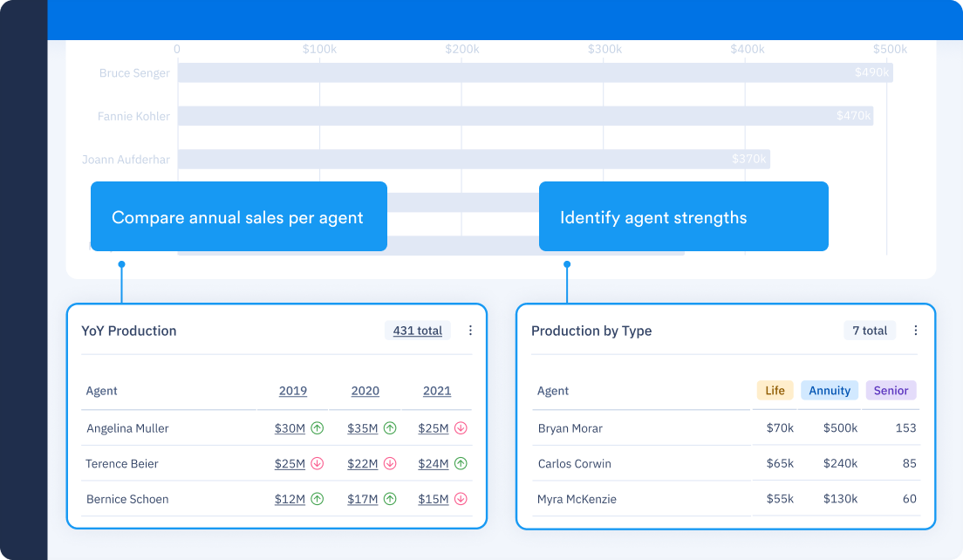Sort the table by the 2021 column

(x=436, y=391)
